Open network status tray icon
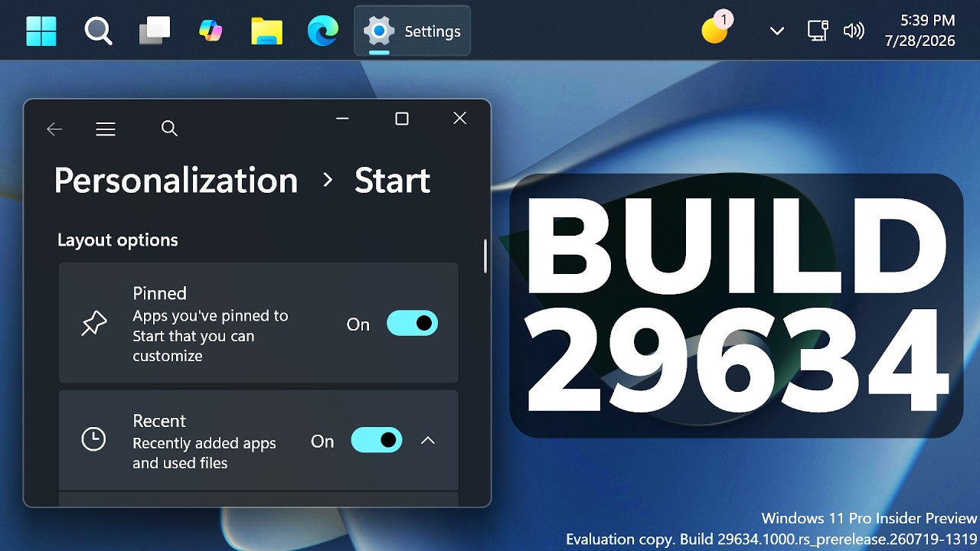 [x=818, y=31]
